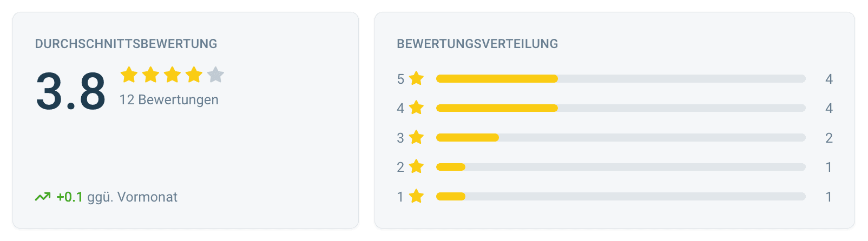
Task: Open the 12 Bewertungen link
Action: click(169, 100)
